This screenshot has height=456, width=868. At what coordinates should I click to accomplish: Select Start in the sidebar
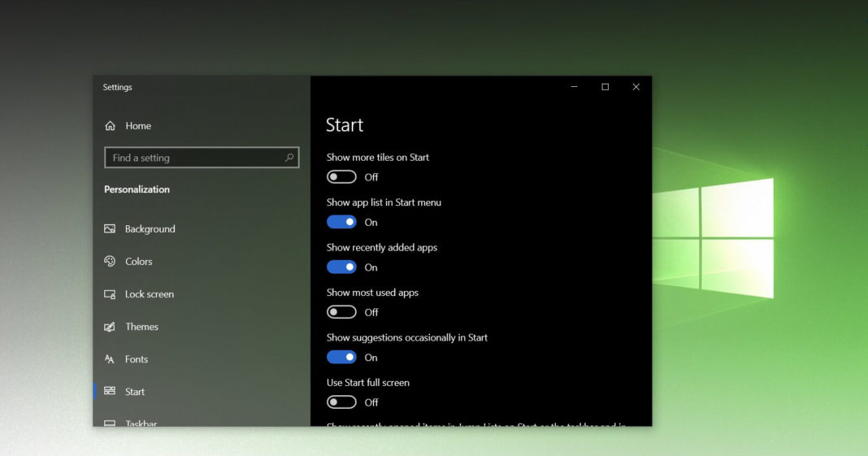point(202,391)
